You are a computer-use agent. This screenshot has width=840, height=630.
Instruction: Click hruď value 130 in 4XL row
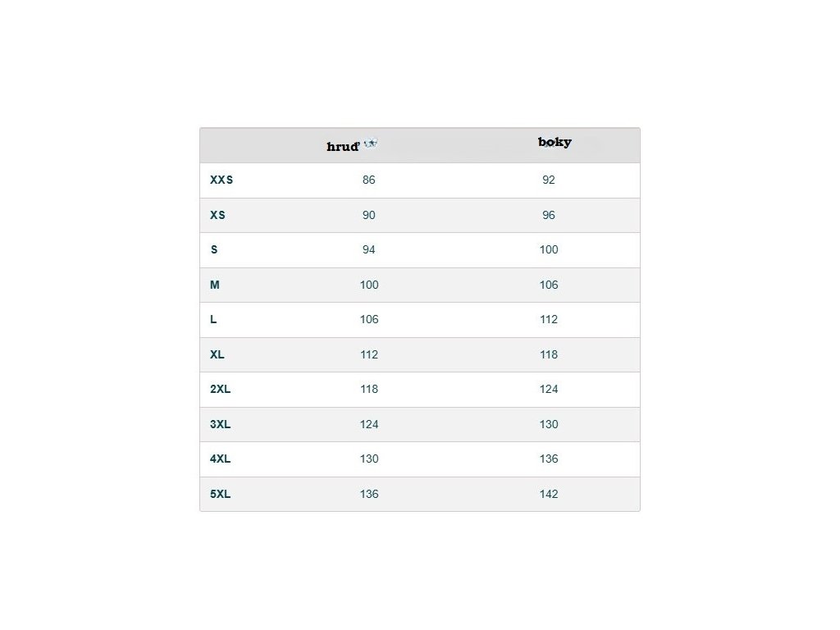pyautogui.click(x=369, y=459)
